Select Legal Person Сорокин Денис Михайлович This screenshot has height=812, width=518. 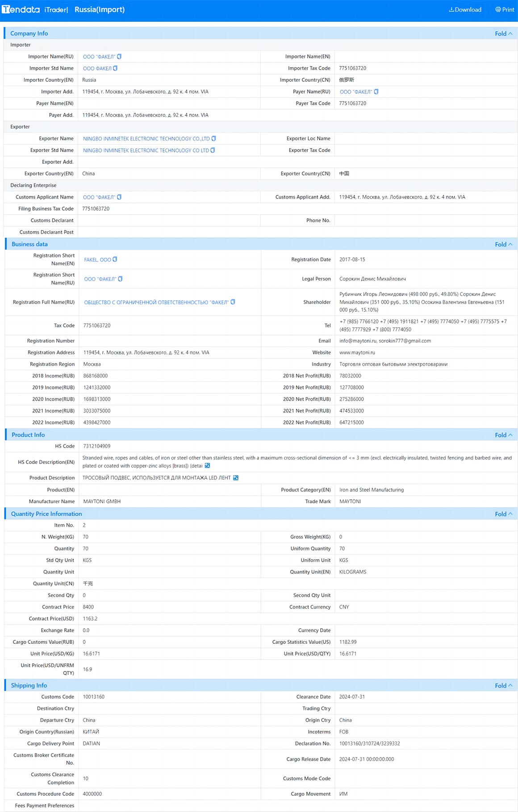tap(373, 279)
